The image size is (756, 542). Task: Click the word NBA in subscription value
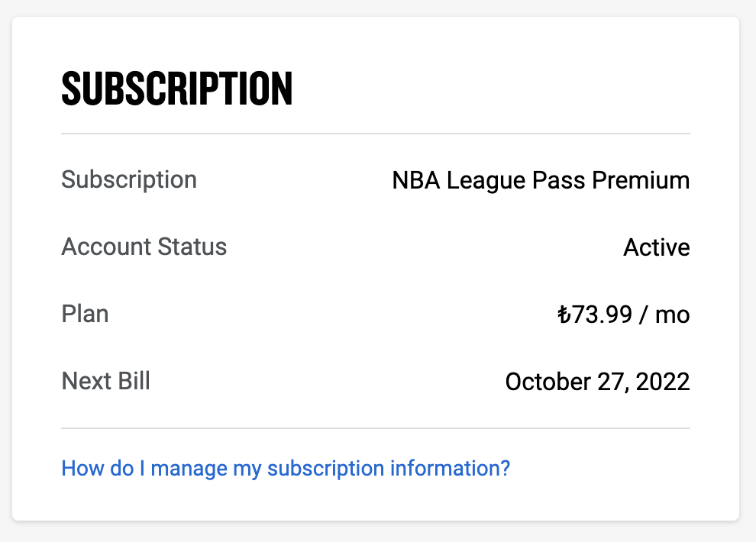point(416,181)
